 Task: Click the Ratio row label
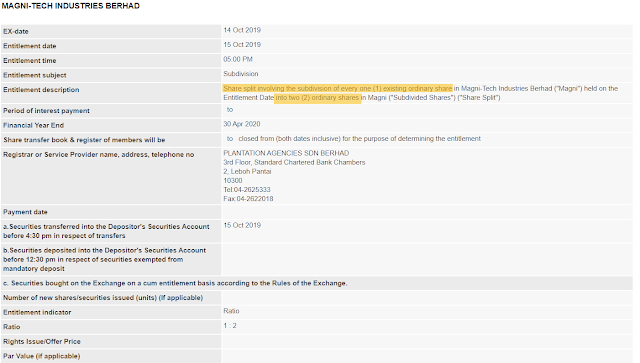[11, 327]
